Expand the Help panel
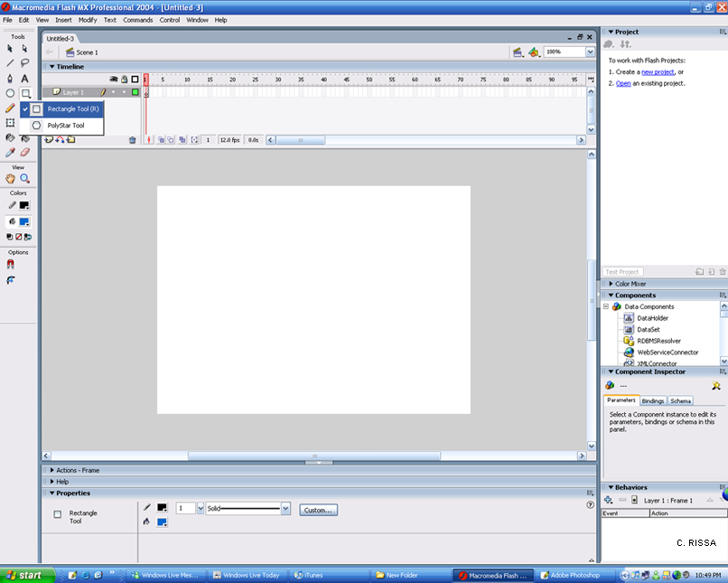This screenshot has width=728, height=583. click(x=52, y=481)
